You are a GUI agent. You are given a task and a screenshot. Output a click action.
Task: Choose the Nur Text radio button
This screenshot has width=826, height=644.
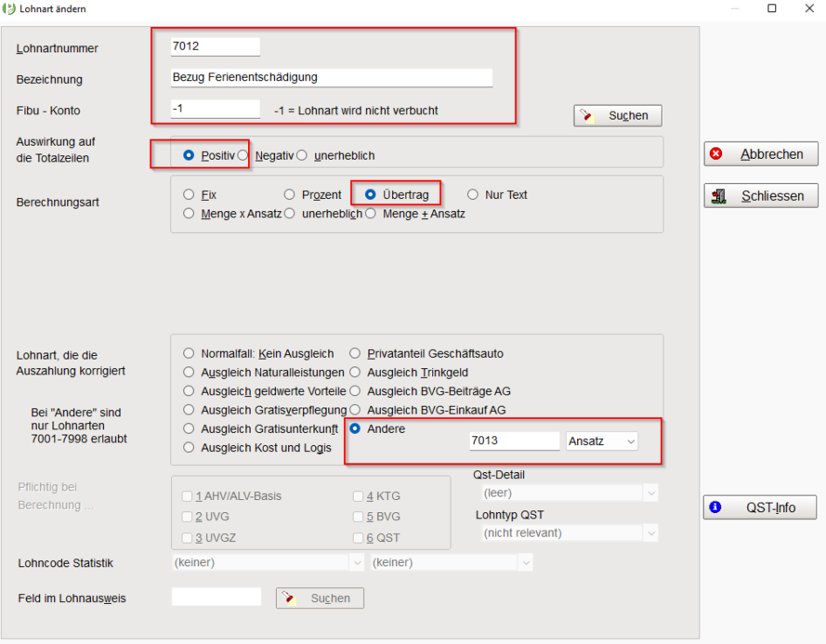(x=473, y=195)
